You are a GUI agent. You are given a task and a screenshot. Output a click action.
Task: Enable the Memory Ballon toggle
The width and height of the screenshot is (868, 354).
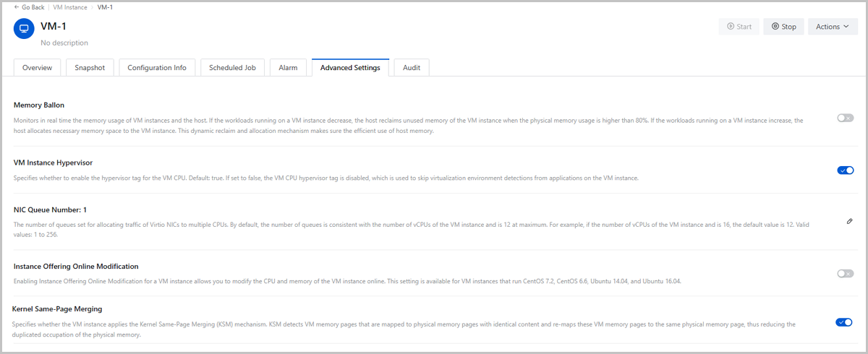[845, 118]
